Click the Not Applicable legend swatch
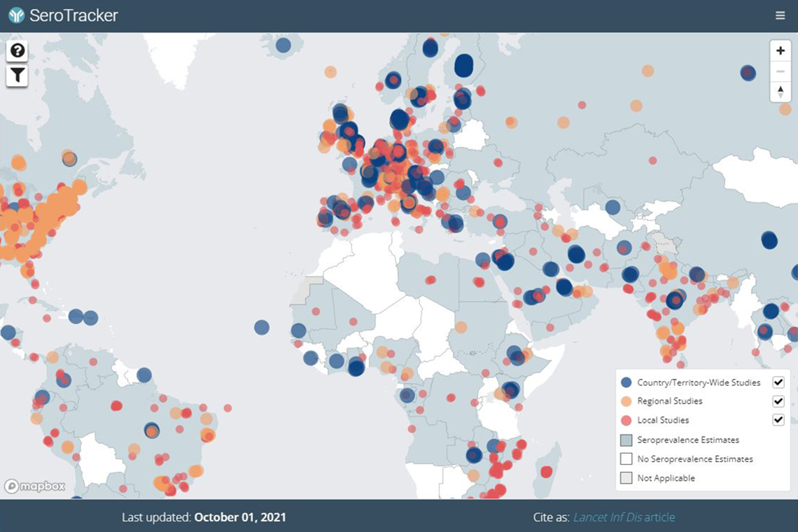 click(x=627, y=477)
